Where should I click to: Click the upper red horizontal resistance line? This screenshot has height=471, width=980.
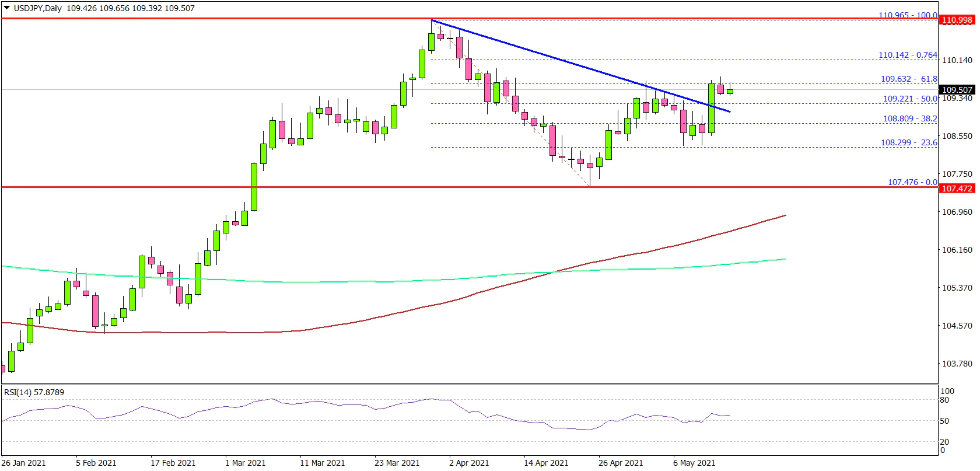click(233, 19)
